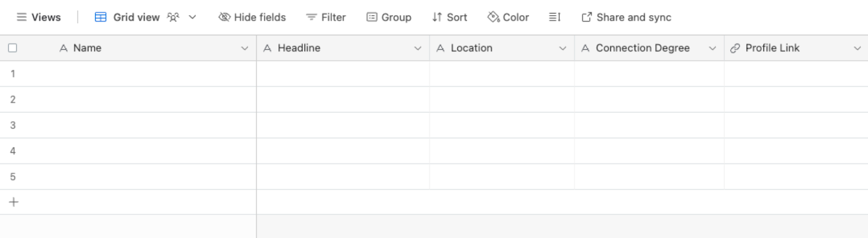868x238 pixels.
Task: Open the row height icon
Action: coord(554,17)
